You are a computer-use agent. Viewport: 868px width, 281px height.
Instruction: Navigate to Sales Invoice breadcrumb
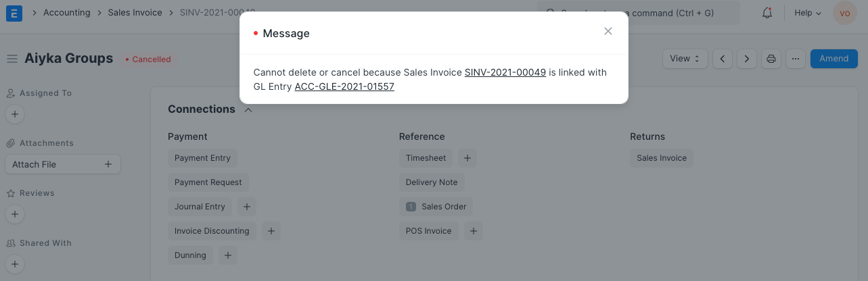(x=135, y=13)
